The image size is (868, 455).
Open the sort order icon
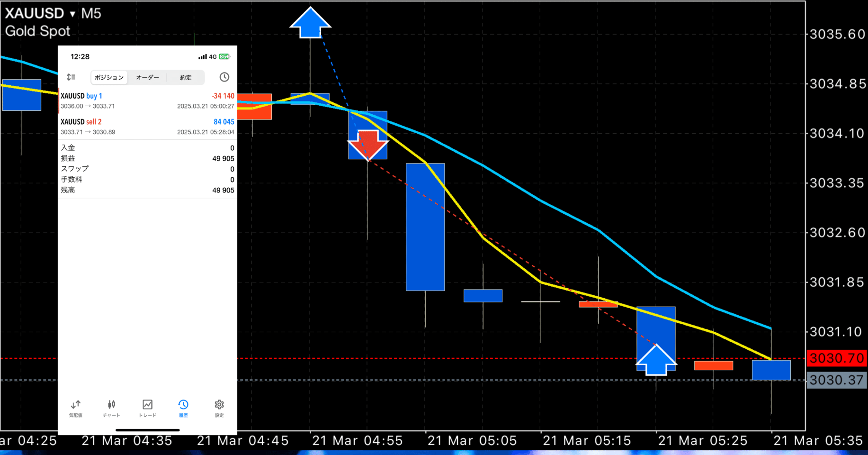point(71,77)
